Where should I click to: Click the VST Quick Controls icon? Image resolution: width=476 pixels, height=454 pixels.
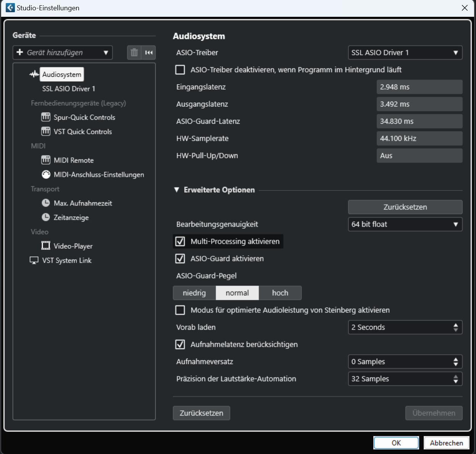tap(46, 132)
